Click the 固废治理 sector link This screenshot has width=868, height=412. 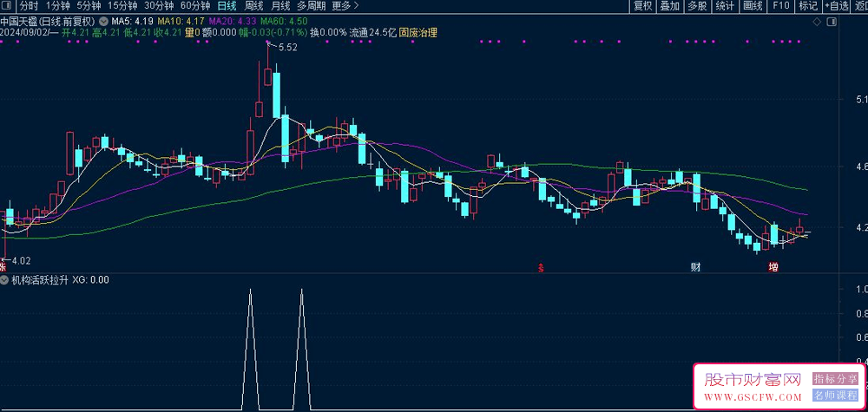click(x=418, y=33)
